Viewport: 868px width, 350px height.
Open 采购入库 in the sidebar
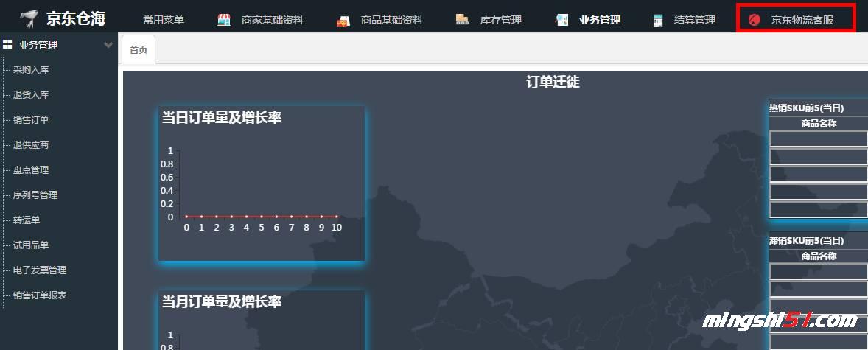pyautogui.click(x=31, y=70)
